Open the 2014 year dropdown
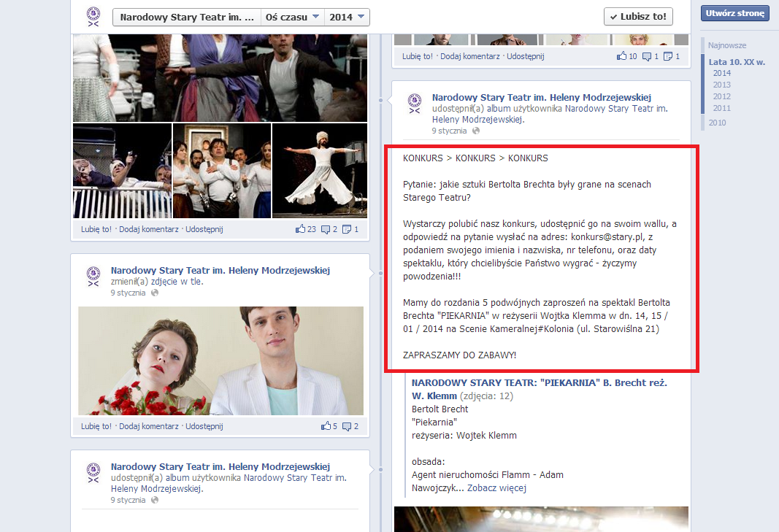Image resolution: width=779 pixels, height=532 pixels. [x=347, y=17]
